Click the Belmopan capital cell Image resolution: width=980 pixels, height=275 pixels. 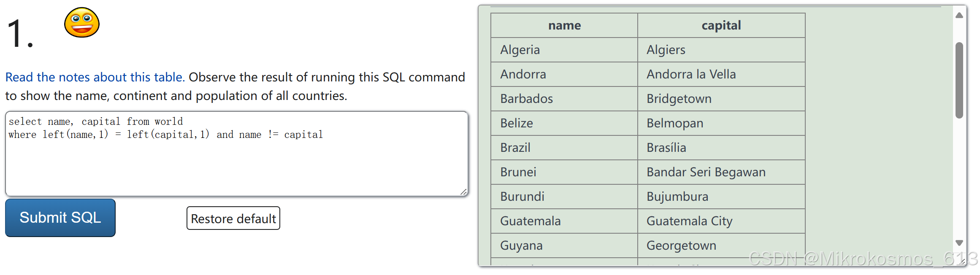(x=675, y=123)
